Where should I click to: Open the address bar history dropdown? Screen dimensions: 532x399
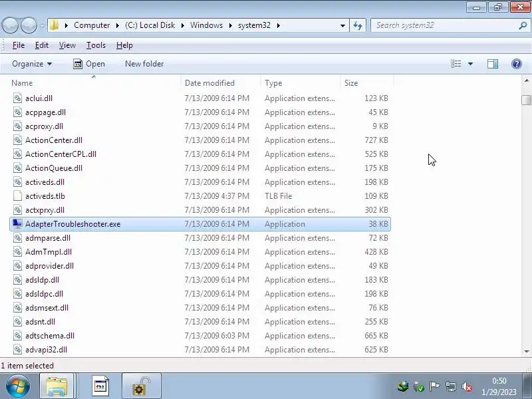(342, 25)
